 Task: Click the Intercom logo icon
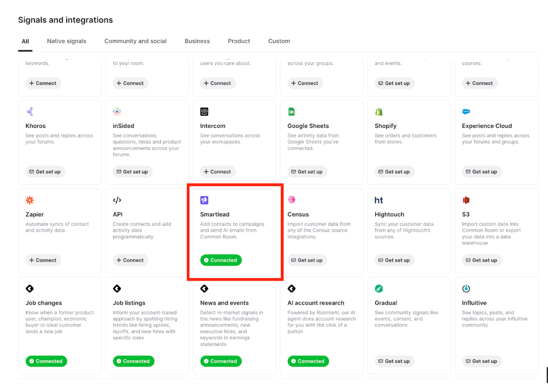204,112
